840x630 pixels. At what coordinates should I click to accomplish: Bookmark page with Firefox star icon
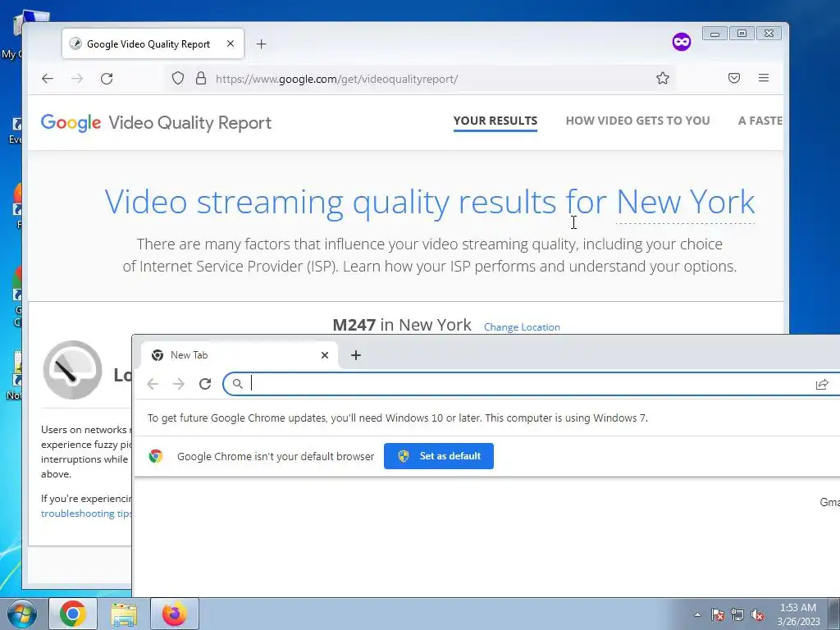tap(663, 78)
